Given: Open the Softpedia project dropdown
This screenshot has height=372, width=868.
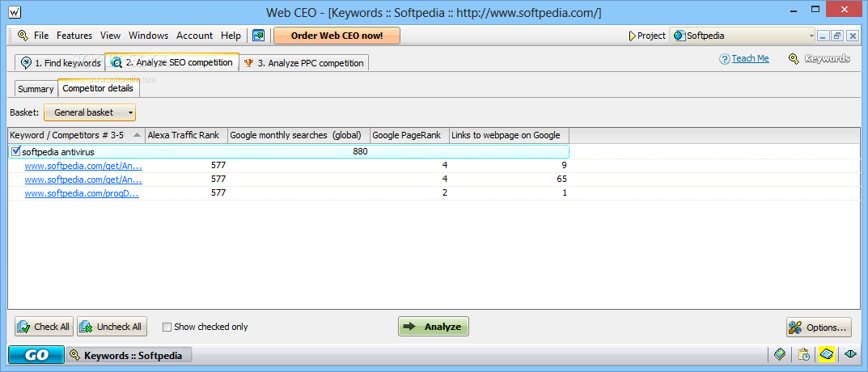Looking at the screenshot, I should [743, 36].
